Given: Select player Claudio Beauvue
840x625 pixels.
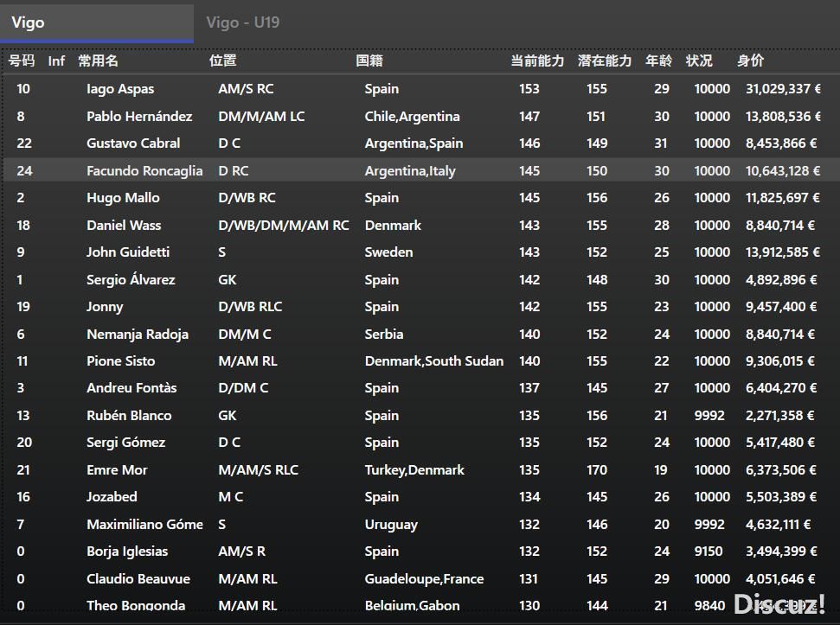Looking at the screenshot, I should pyautogui.click(x=138, y=579).
